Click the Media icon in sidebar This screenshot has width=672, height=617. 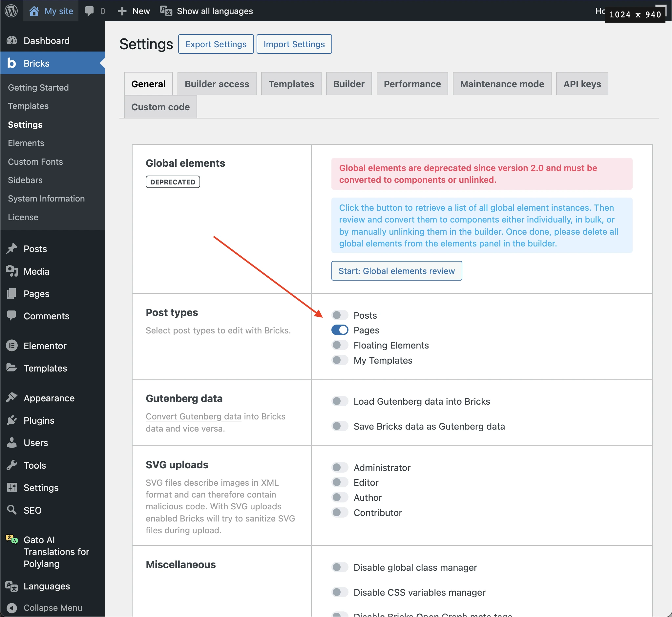point(12,271)
